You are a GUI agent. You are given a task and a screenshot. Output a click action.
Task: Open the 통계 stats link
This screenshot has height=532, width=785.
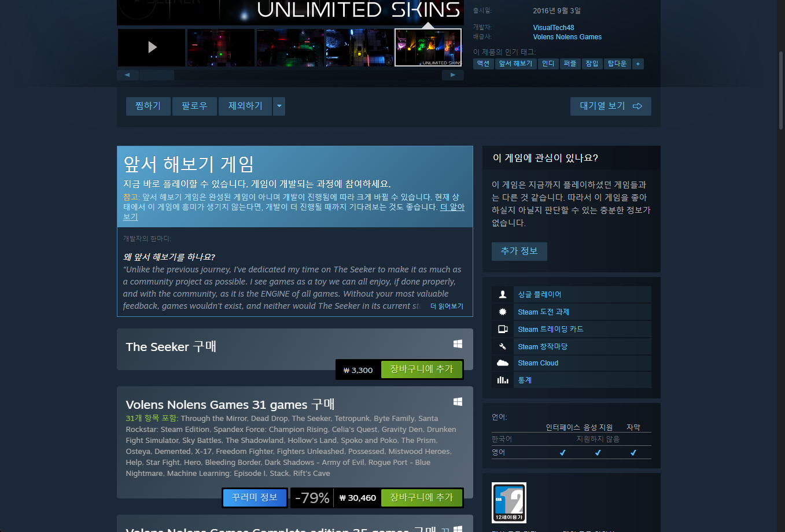525,380
